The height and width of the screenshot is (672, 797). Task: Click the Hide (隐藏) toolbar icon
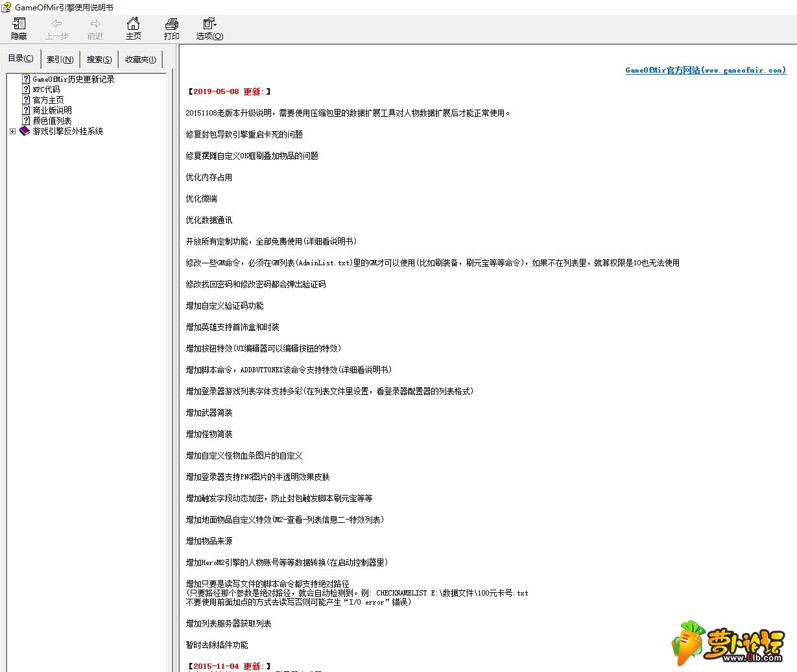click(x=19, y=24)
